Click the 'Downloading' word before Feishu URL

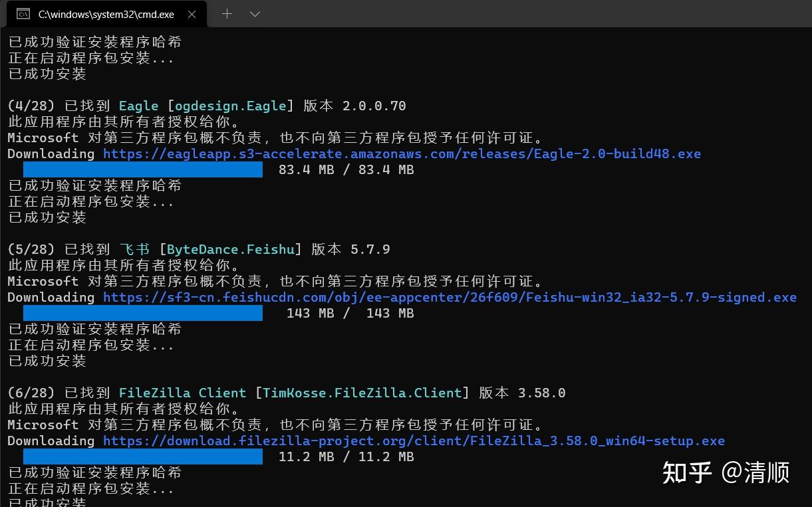pos(51,297)
